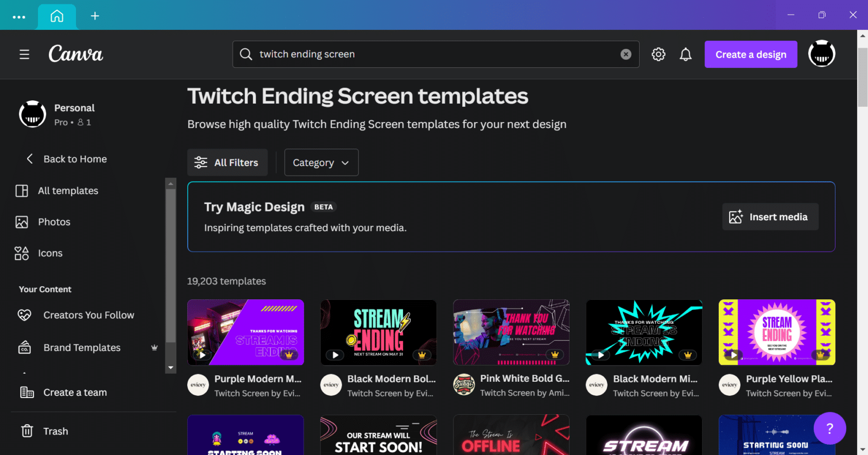Expand the Category dropdown

321,162
